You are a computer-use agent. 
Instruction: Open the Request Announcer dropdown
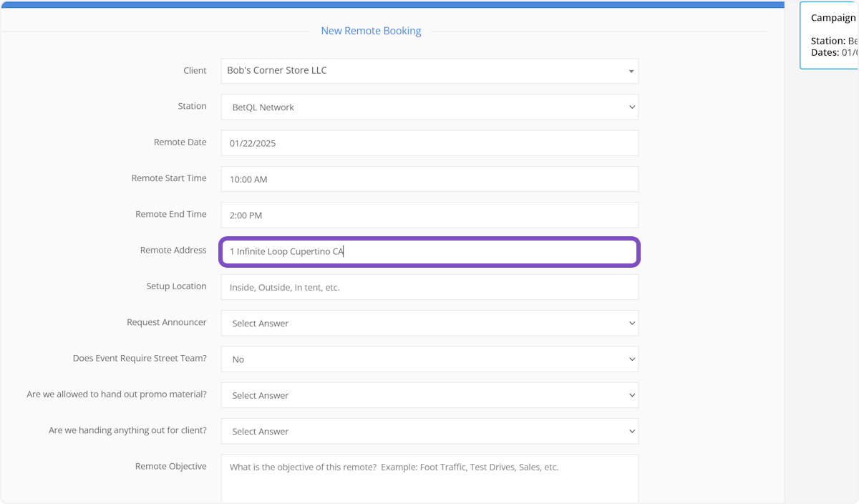point(429,324)
